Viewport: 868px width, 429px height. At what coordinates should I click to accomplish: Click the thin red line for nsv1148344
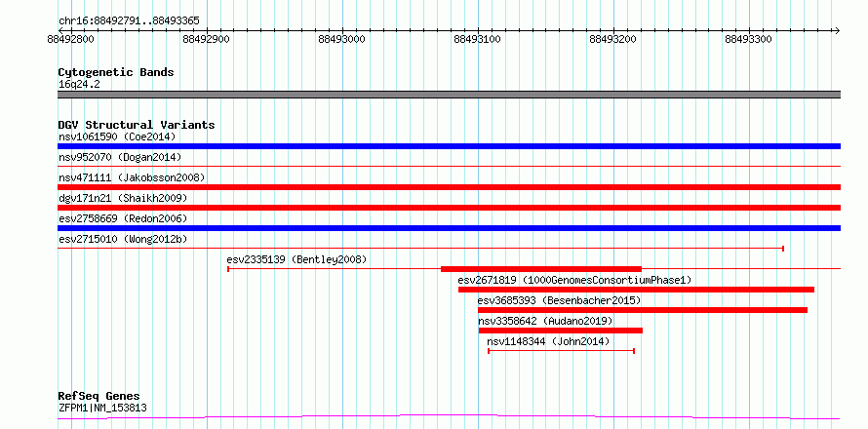(x=561, y=351)
